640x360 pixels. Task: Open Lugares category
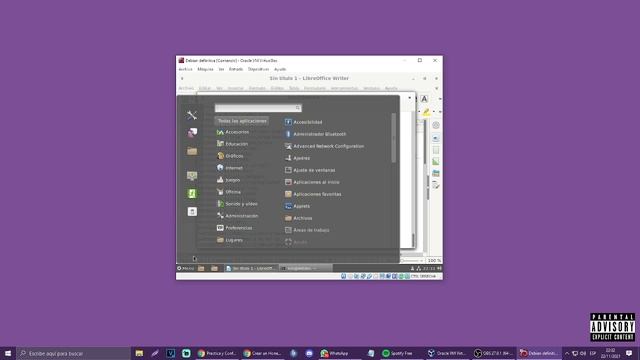(230, 240)
